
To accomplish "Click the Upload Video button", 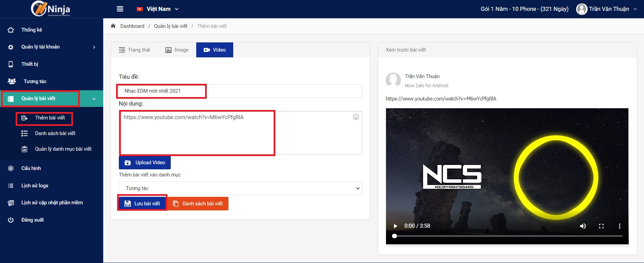I will [145, 163].
